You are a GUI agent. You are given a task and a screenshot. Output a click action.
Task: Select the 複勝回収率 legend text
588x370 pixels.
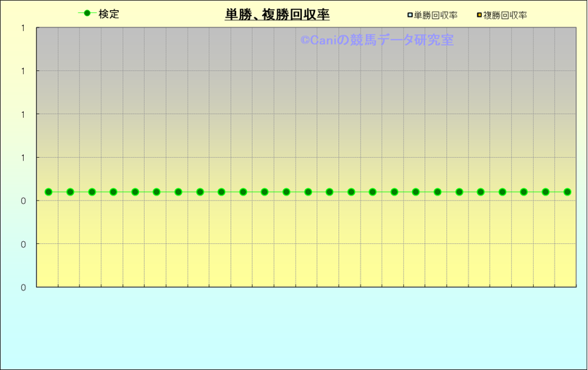[x=505, y=14]
